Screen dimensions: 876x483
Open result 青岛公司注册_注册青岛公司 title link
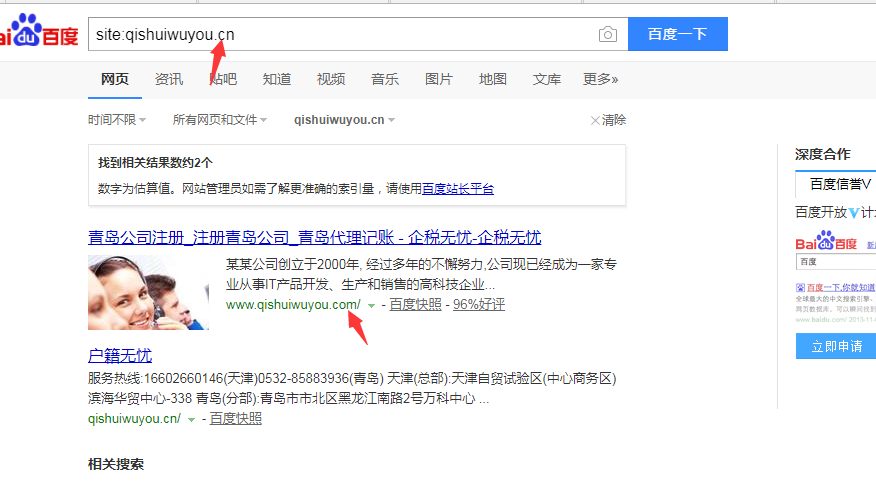315,237
